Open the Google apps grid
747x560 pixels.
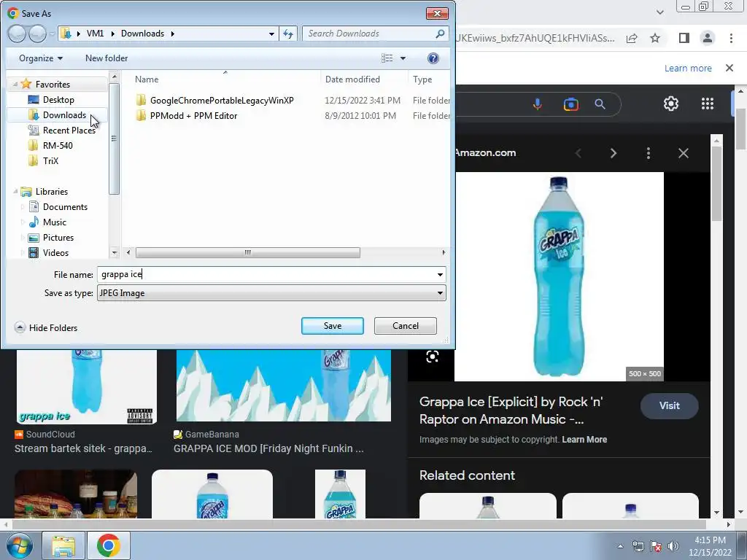pyautogui.click(x=708, y=104)
